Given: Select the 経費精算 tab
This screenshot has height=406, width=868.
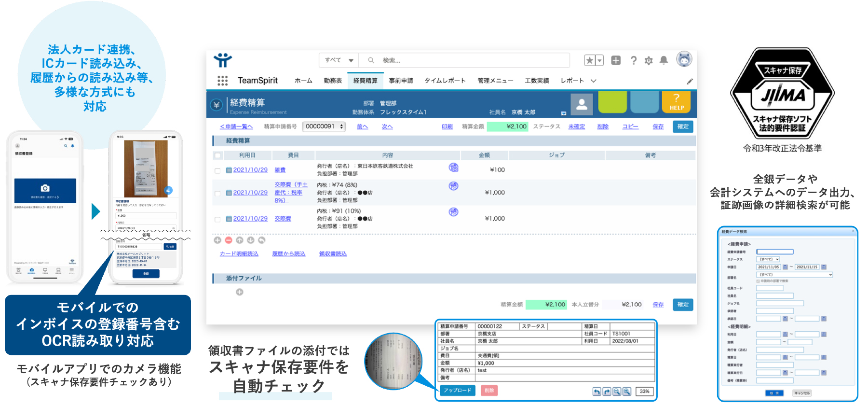Looking at the screenshot, I should point(365,81).
